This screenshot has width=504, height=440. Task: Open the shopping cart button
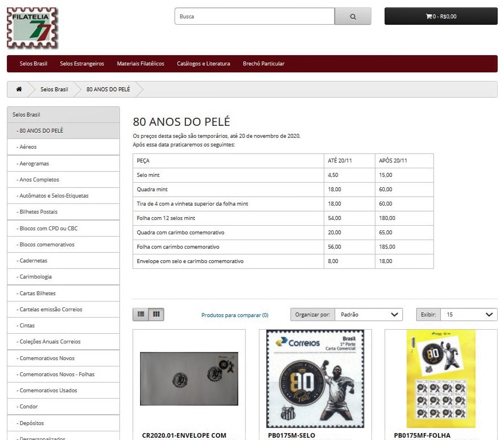click(440, 16)
